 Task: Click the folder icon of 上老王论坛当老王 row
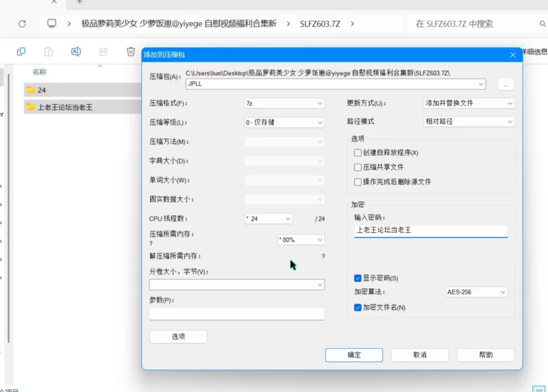pyautogui.click(x=31, y=107)
